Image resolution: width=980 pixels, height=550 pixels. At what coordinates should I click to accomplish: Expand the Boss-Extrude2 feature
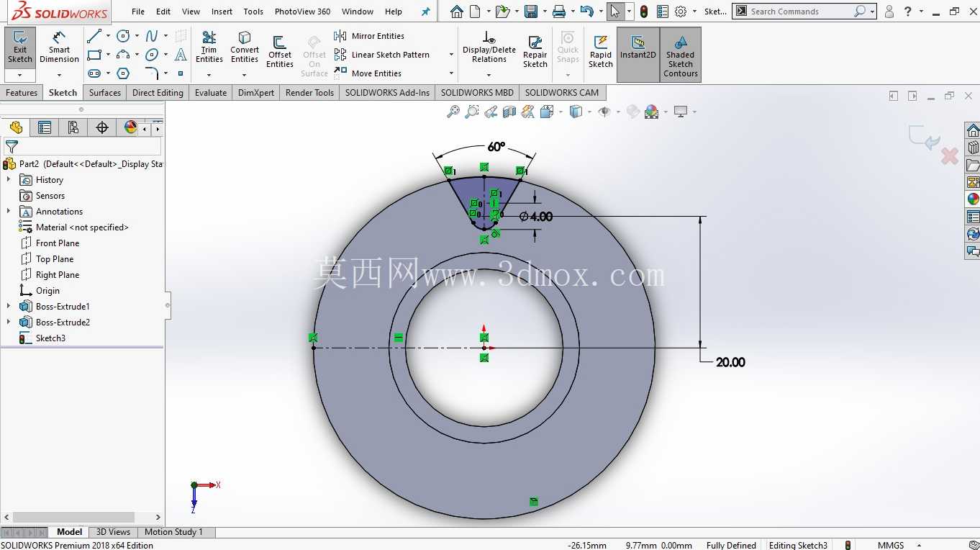tap(9, 323)
